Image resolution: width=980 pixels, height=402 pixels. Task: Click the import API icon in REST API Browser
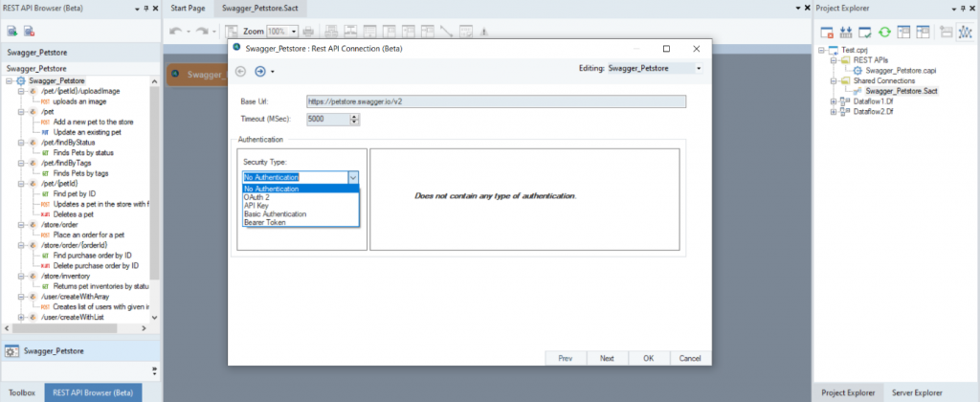12,31
